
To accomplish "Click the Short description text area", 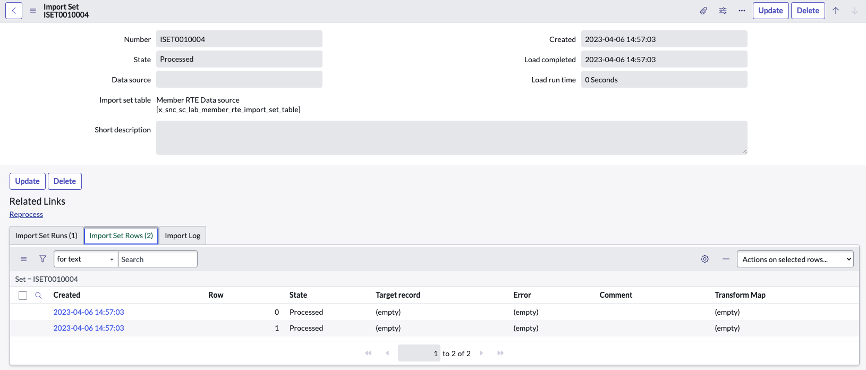I will pyautogui.click(x=452, y=138).
